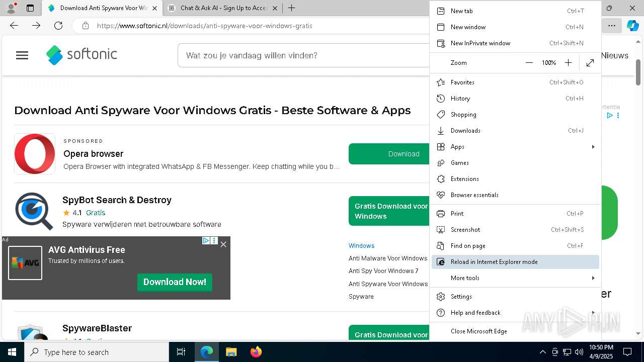Open the Windows category link
Screen dimensions: 644x362
click(361, 246)
